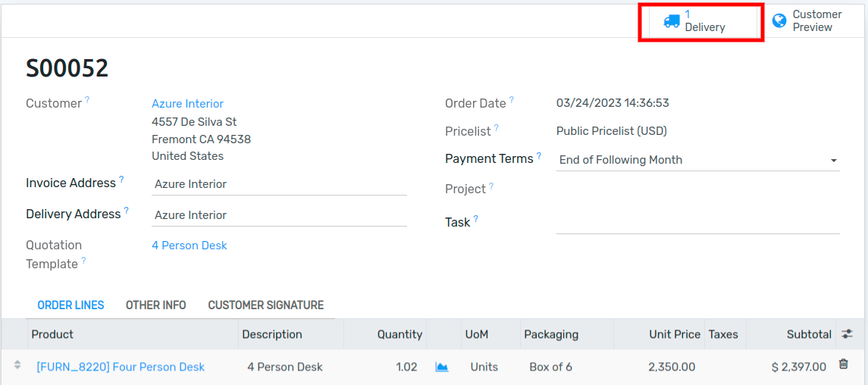Open the column options adjust icon
Screen dimensions: 868x385
coord(847,333)
